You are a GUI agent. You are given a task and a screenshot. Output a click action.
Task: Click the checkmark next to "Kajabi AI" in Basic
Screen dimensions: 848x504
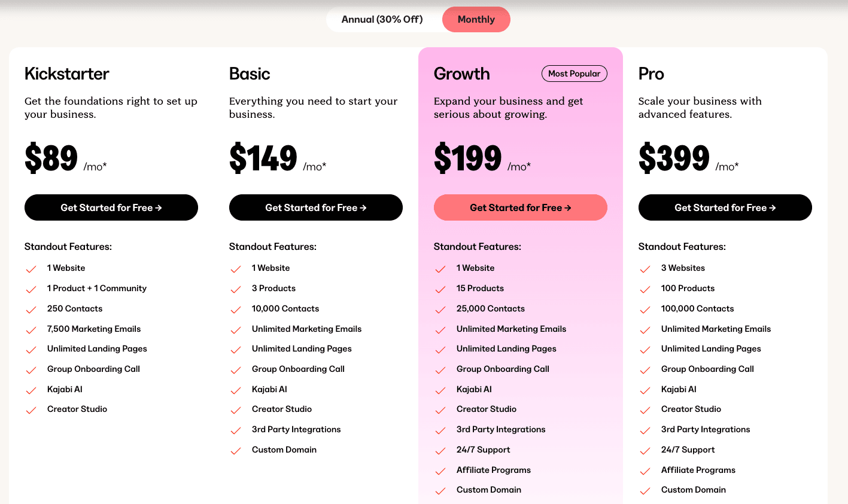pos(236,390)
